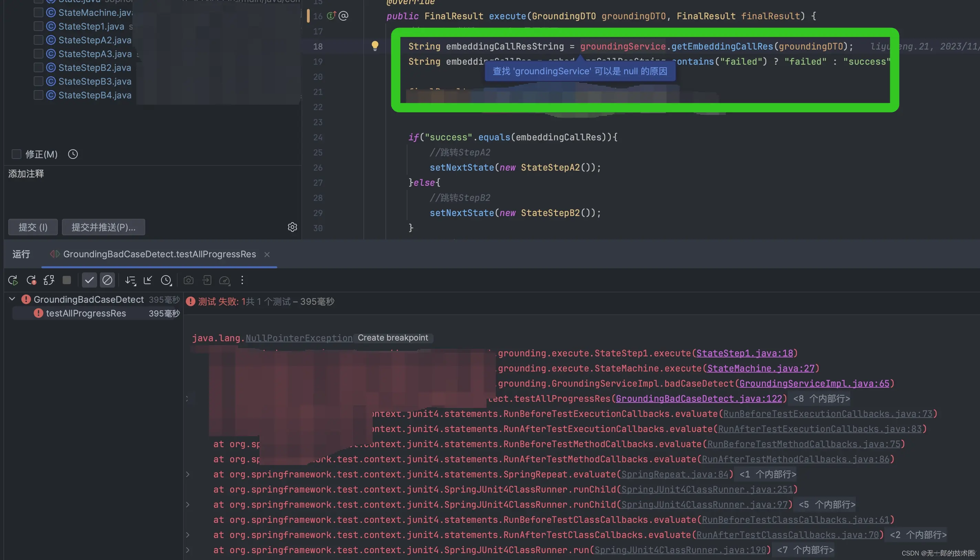Expand the collapsed <8 个内部行> frames
980x560 pixels.
(821, 398)
